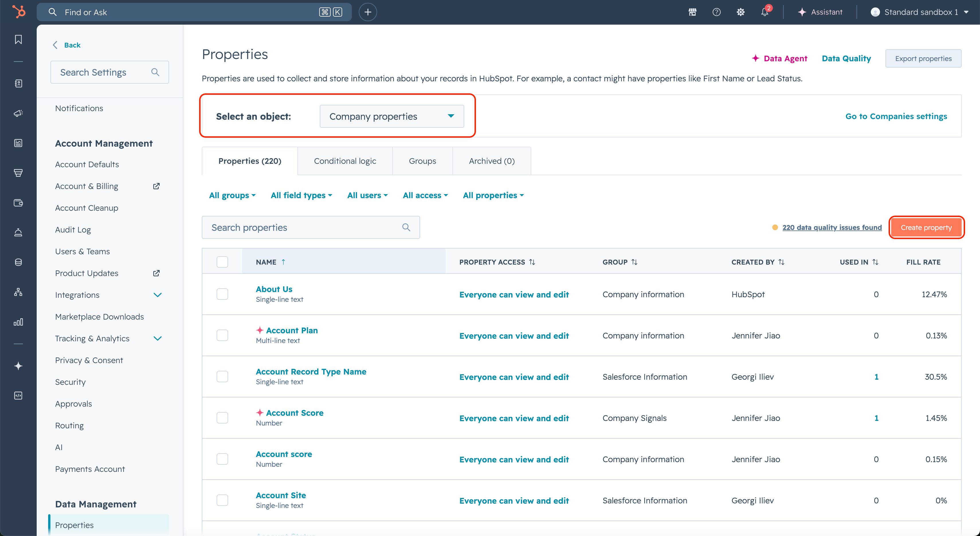Check the Account Plan row checkbox
This screenshot has width=980, height=536.
pyautogui.click(x=222, y=335)
